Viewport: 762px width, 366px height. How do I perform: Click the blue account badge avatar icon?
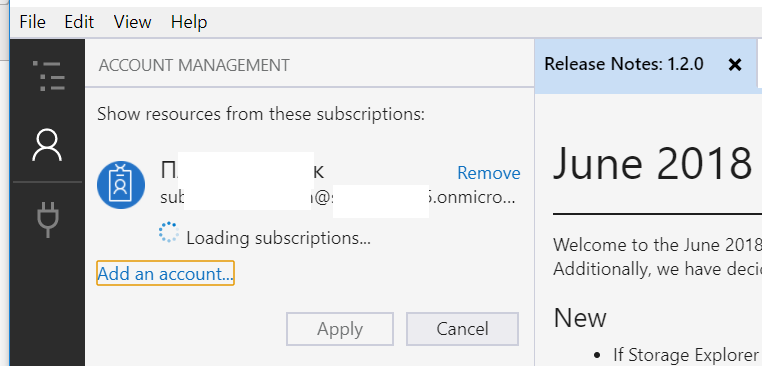(x=121, y=185)
